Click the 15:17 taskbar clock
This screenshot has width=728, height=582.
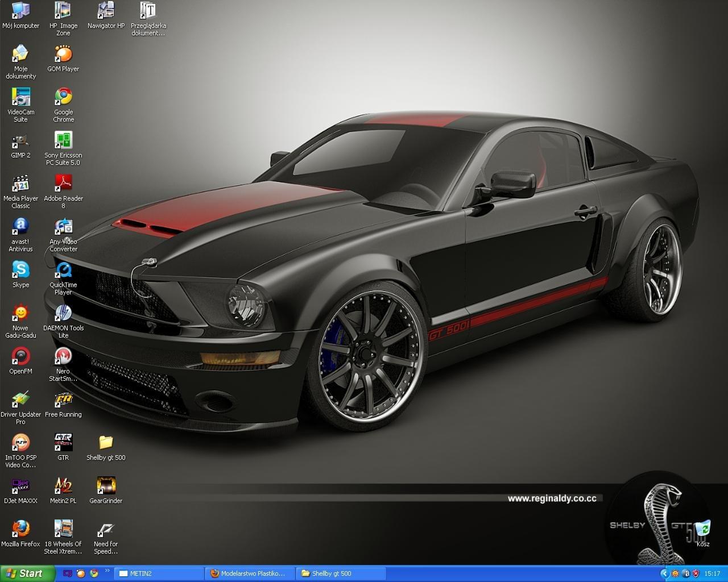coord(712,574)
